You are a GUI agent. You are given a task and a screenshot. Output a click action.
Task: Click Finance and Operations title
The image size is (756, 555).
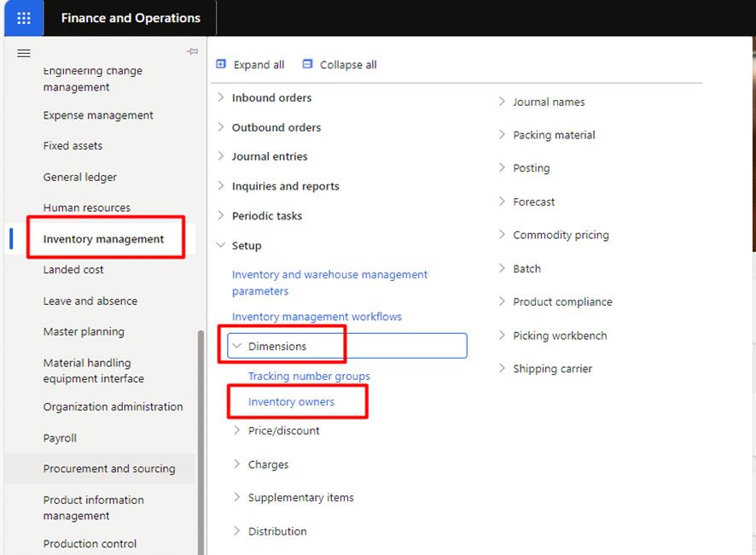[131, 18]
